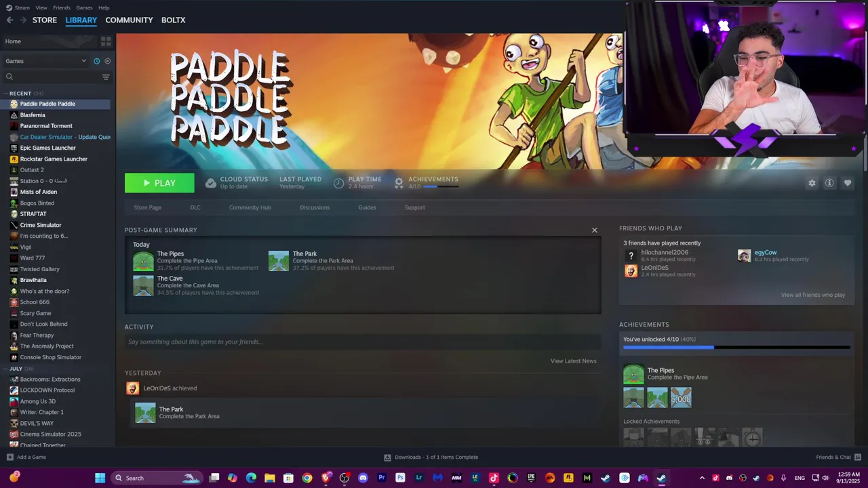Viewport: 868px width, 488px height.
Task: Open the Friends menu
Action: [62, 7]
